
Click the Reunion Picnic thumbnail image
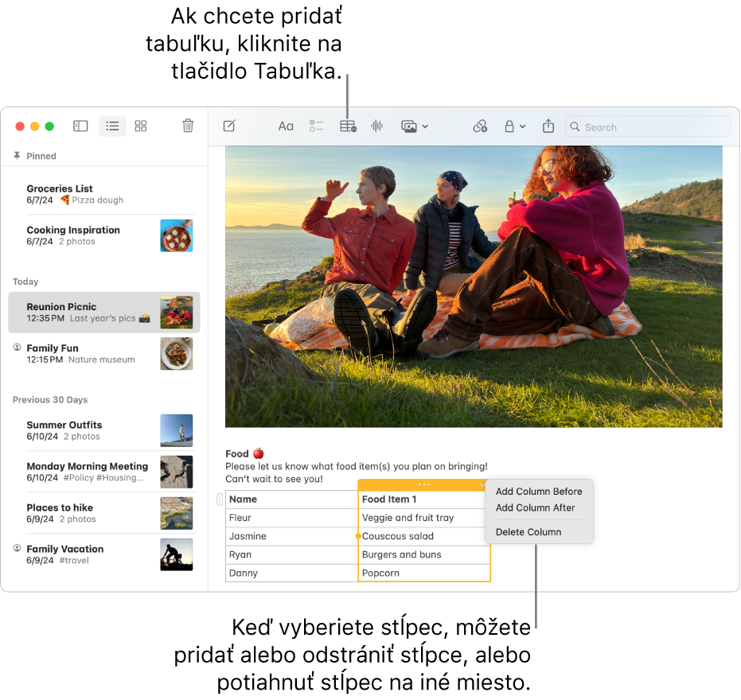(176, 312)
